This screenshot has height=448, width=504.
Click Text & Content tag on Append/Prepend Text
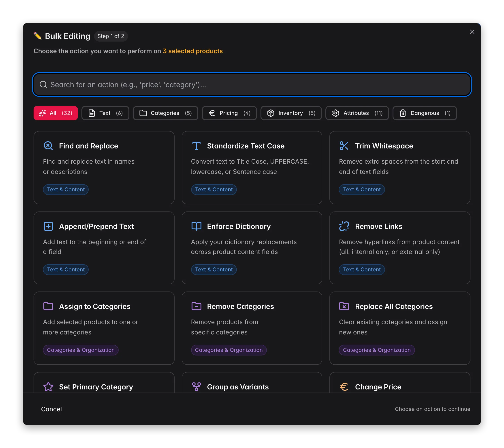[66, 269]
